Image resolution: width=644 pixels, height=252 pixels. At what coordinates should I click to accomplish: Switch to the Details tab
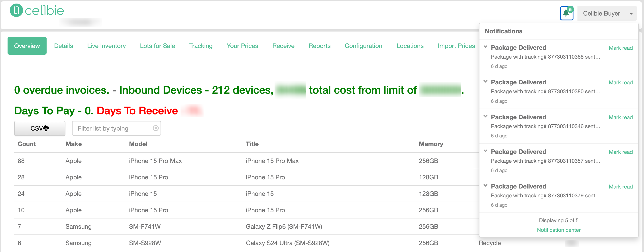tap(63, 46)
